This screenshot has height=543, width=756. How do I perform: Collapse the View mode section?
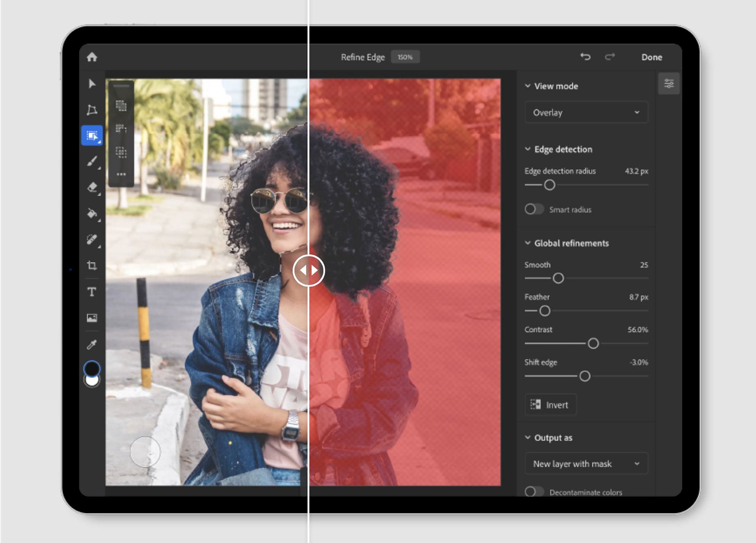point(528,86)
